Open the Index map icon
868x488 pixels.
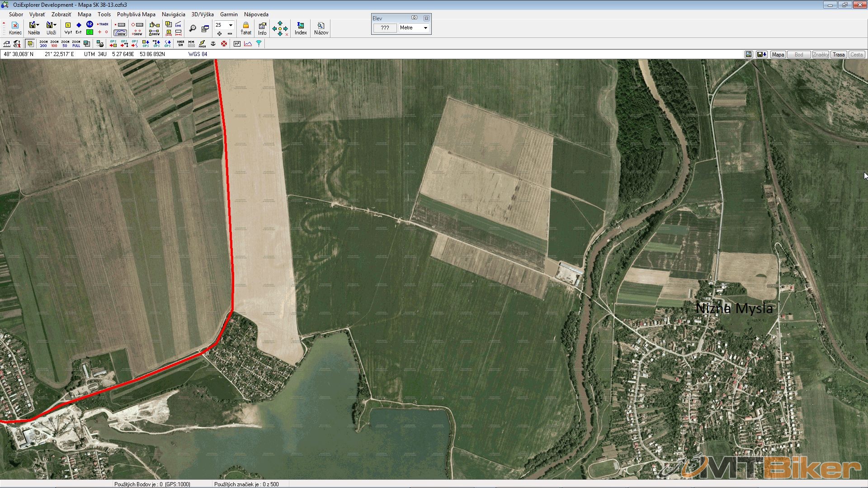coord(301,28)
